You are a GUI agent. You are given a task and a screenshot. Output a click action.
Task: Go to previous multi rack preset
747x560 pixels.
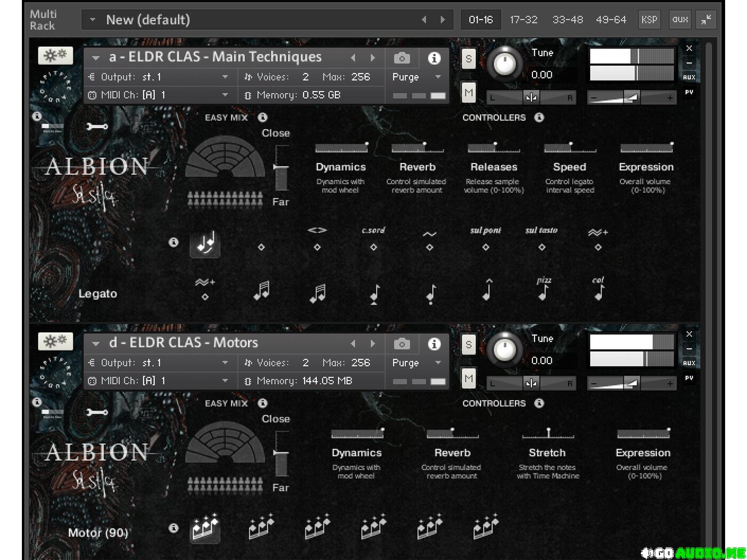click(424, 20)
